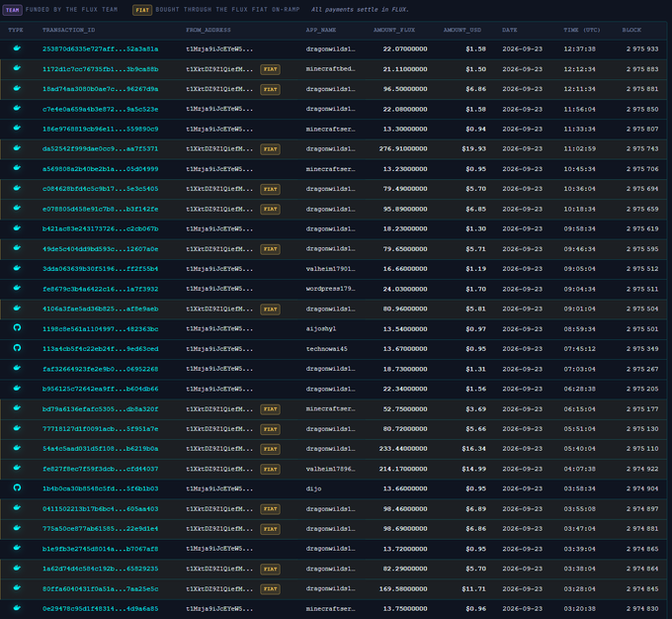Select FIAT badge in row 4106a3fae5ad36b825
This screenshot has width=672, height=619.
click(270, 309)
